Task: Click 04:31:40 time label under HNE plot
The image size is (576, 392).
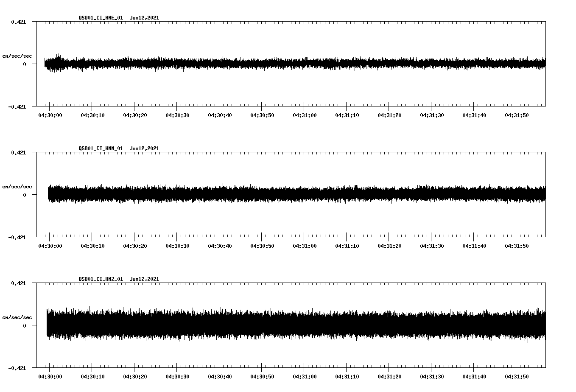Action: click(474, 115)
